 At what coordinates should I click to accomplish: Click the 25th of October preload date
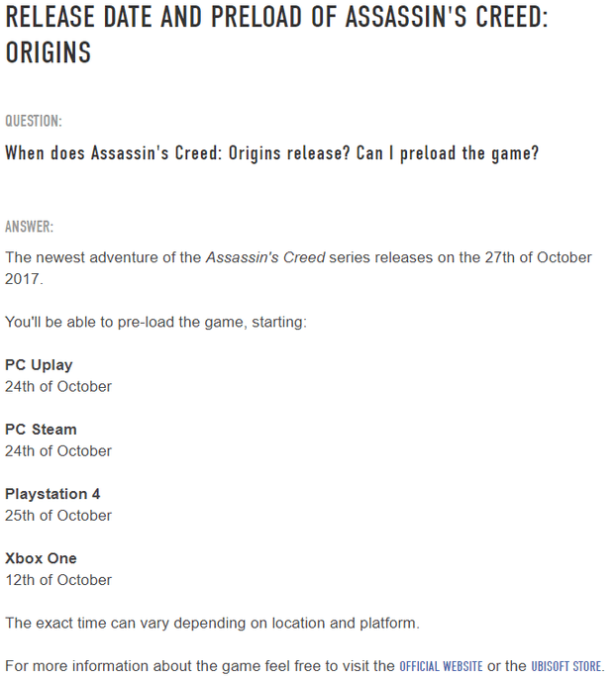pos(58,515)
